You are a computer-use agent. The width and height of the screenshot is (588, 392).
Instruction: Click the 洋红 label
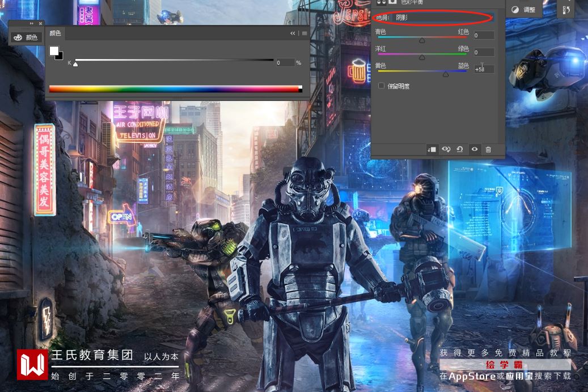point(380,48)
